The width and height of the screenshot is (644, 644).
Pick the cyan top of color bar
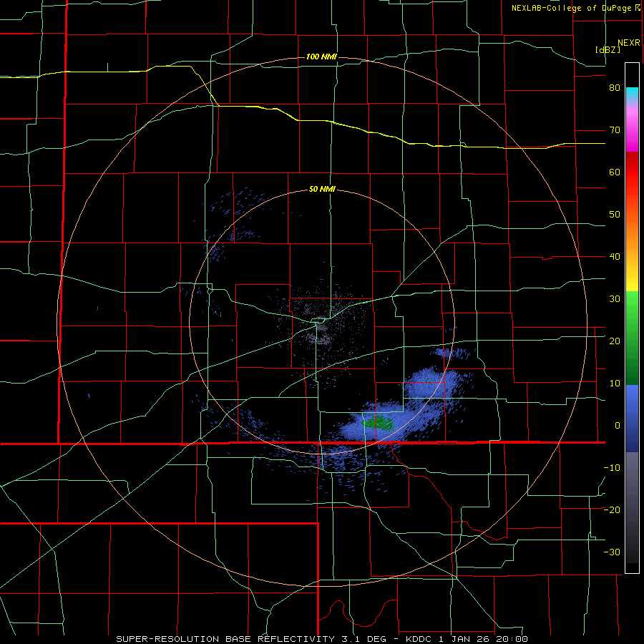pyautogui.click(x=632, y=94)
